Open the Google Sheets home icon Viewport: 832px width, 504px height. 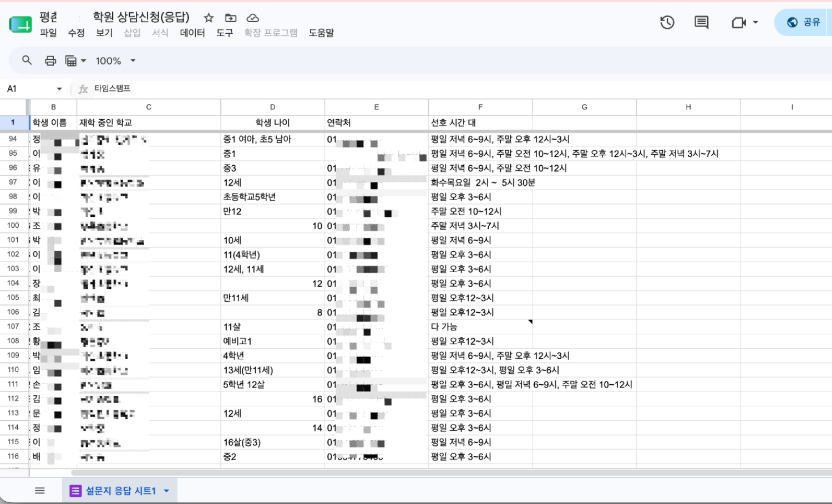[21, 24]
